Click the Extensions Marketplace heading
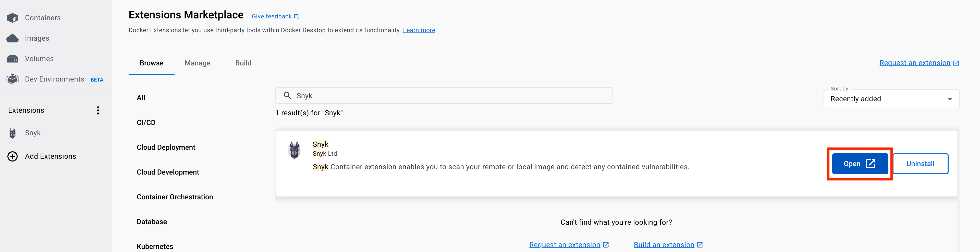Image resolution: width=980 pixels, height=252 pixels. 186,15
